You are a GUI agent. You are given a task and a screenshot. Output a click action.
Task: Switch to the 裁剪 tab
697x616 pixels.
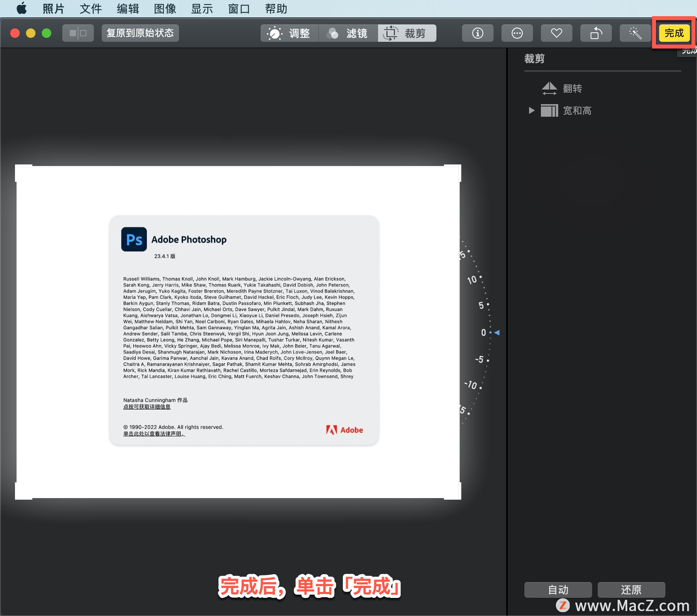pos(407,33)
